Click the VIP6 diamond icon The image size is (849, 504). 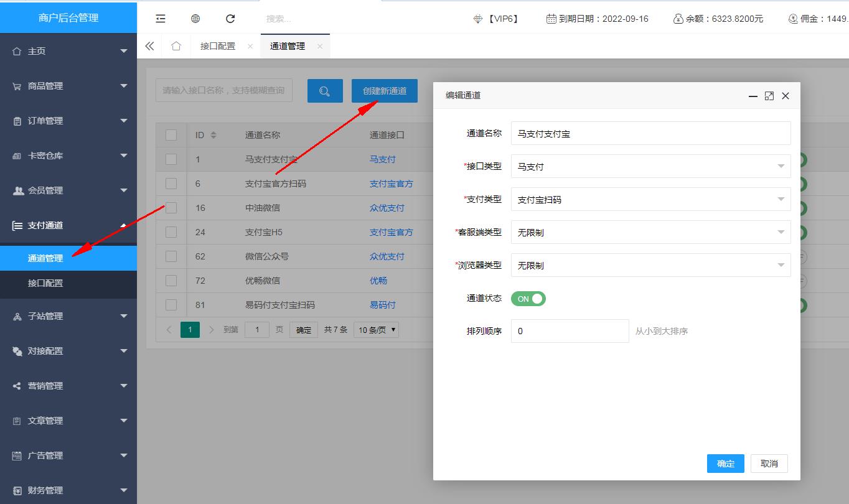(x=478, y=19)
